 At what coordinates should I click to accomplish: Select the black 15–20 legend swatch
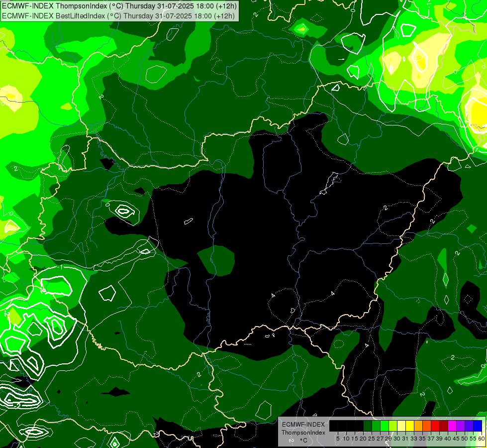(x=359, y=426)
